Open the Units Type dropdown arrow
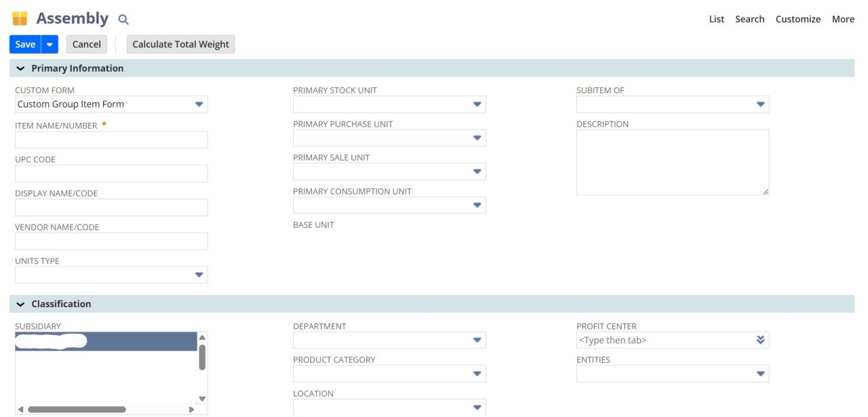 click(199, 274)
